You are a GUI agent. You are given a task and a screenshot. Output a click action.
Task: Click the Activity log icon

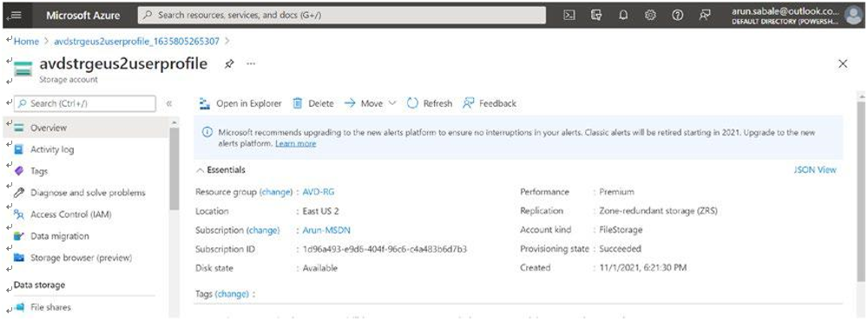point(19,149)
